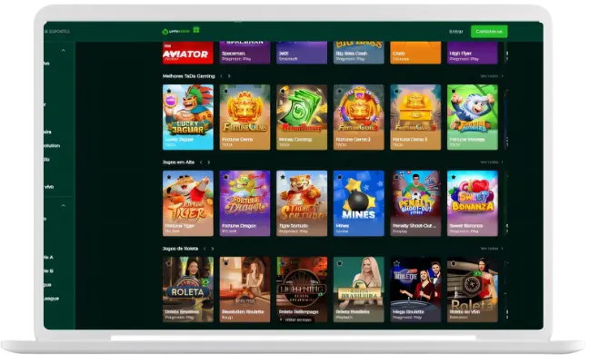The width and height of the screenshot is (589, 364).
Task: Open the Mega Roulette table
Action: [415, 290]
